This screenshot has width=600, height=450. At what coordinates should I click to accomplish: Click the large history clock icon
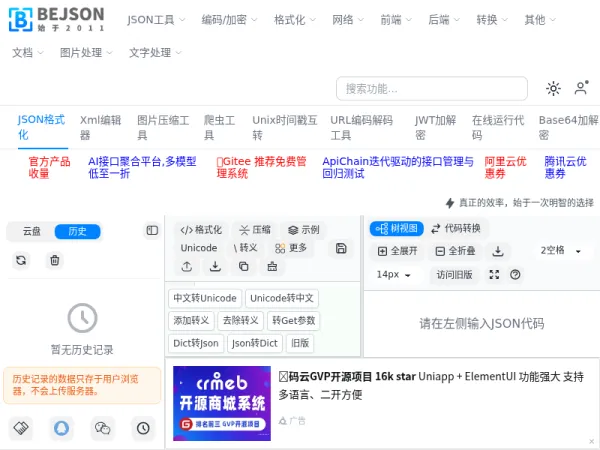pyautogui.click(x=82, y=318)
